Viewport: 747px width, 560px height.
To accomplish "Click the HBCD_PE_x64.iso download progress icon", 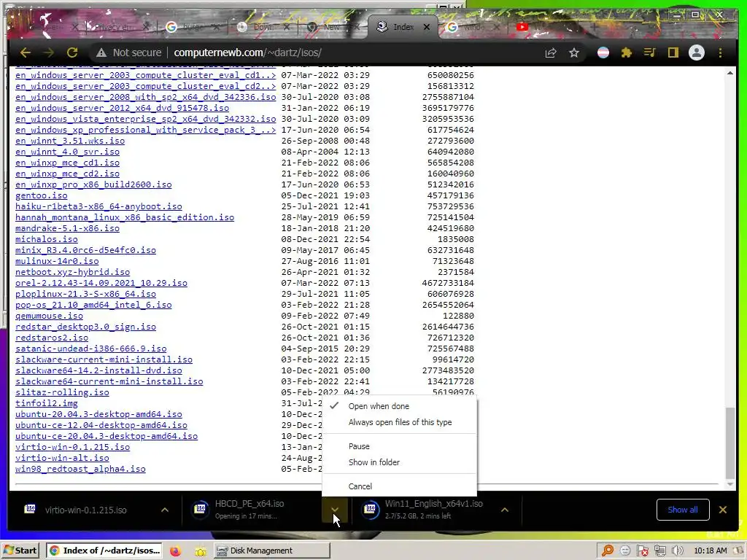I will [x=201, y=509].
